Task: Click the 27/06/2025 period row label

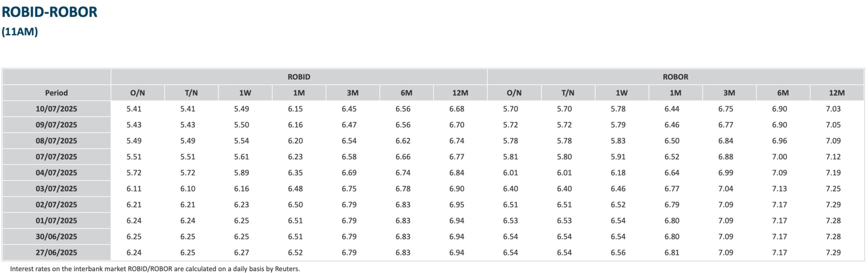Action: click(57, 253)
